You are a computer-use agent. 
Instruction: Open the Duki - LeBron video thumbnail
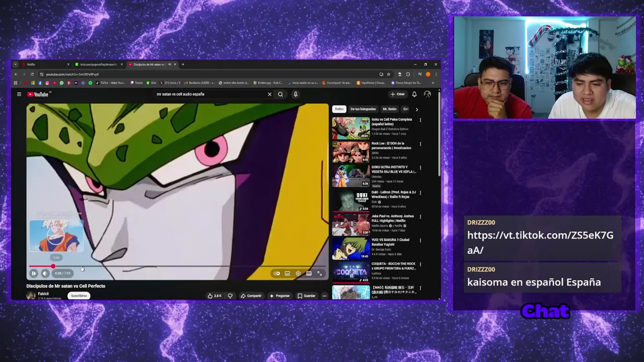pyautogui.click(x=351, y=200)
